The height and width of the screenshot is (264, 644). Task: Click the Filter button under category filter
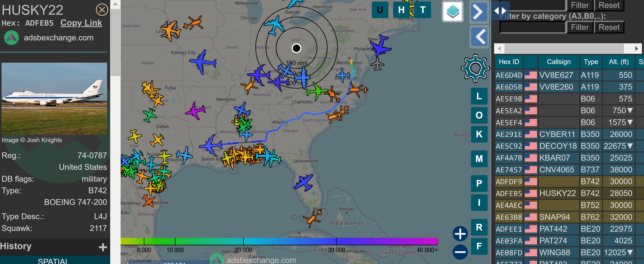coord(580,27)
